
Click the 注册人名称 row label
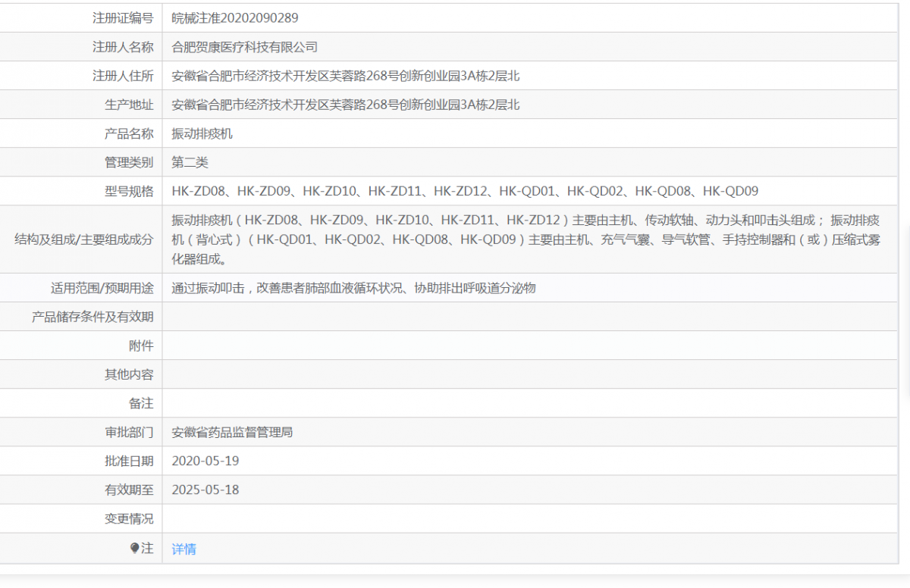[x=123, y=47]
